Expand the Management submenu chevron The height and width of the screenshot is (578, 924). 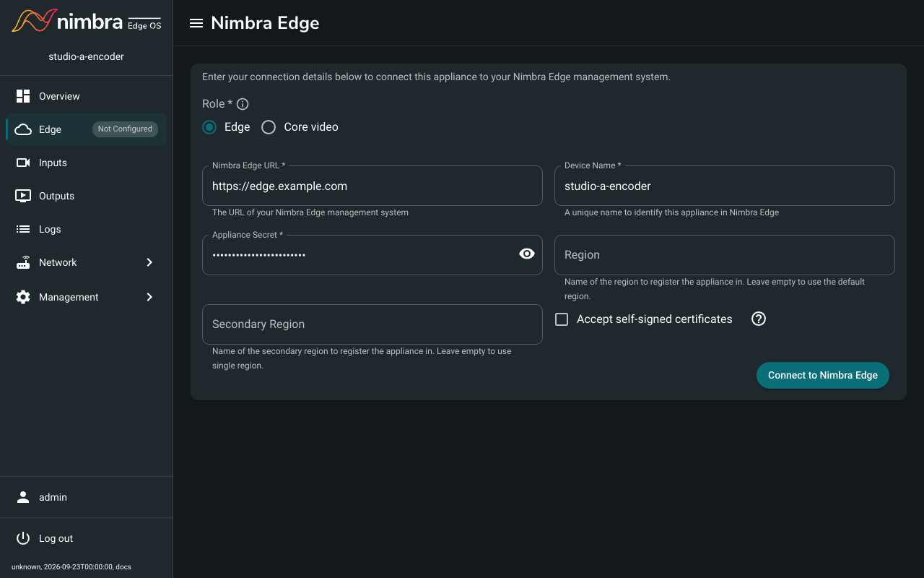coord(149,297)
